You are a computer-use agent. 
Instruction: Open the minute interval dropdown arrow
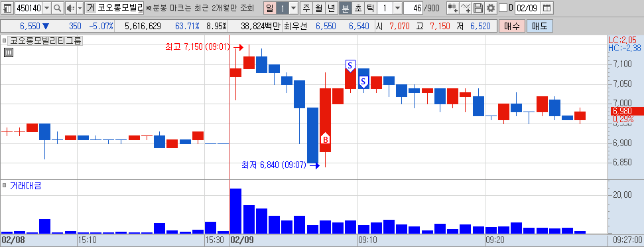click(x=397, y=7)
